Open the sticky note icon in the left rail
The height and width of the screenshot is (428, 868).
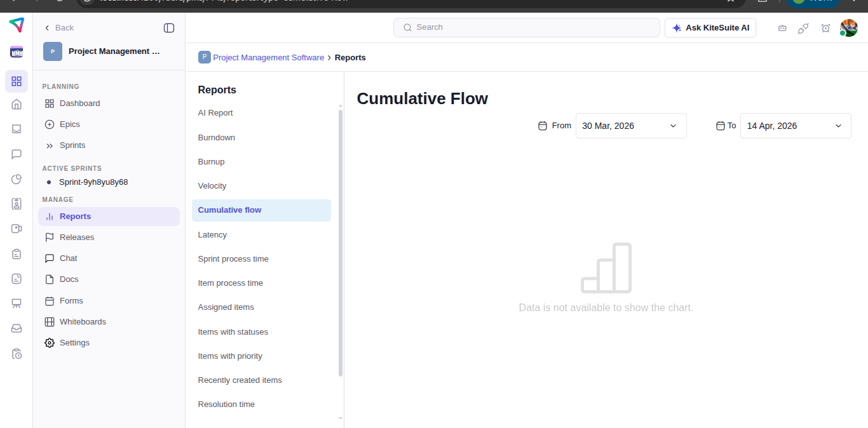[x=17, y=279]
